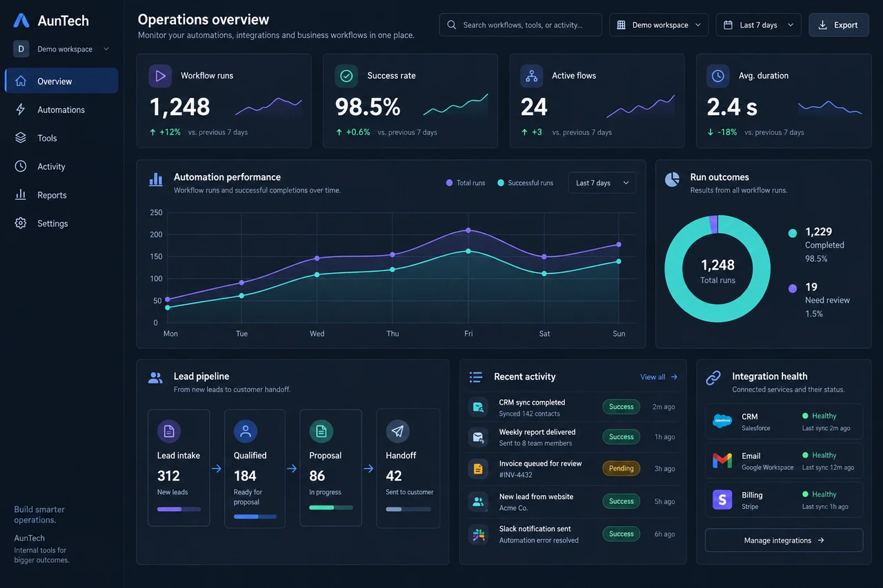
Task: Select the Automations lightning icon
Action: (x=21, y=110)
